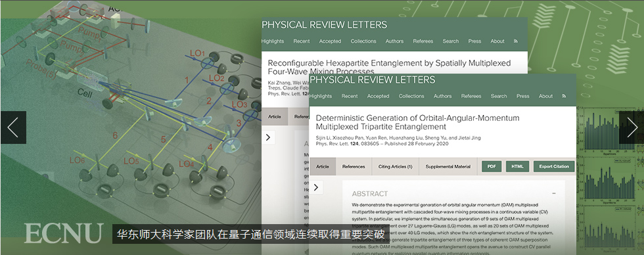This screenshot has width=644, height=255.
Task: Open About in front PRL window menu
Action: (545, 96)
